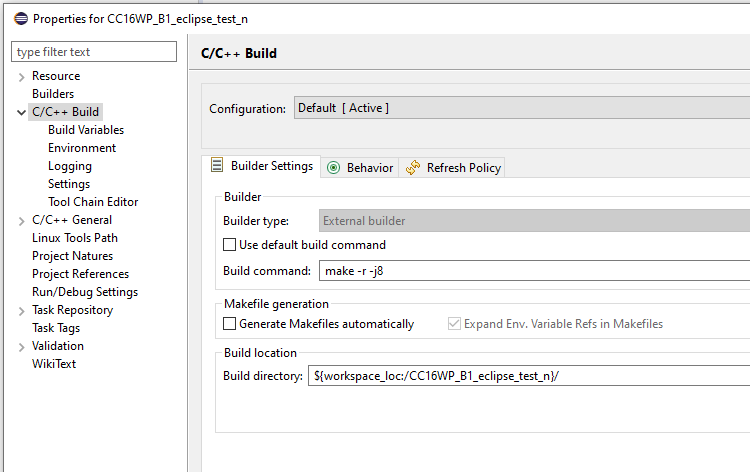
Task: Select Validation in the tree
Action: tap(57, 346)
